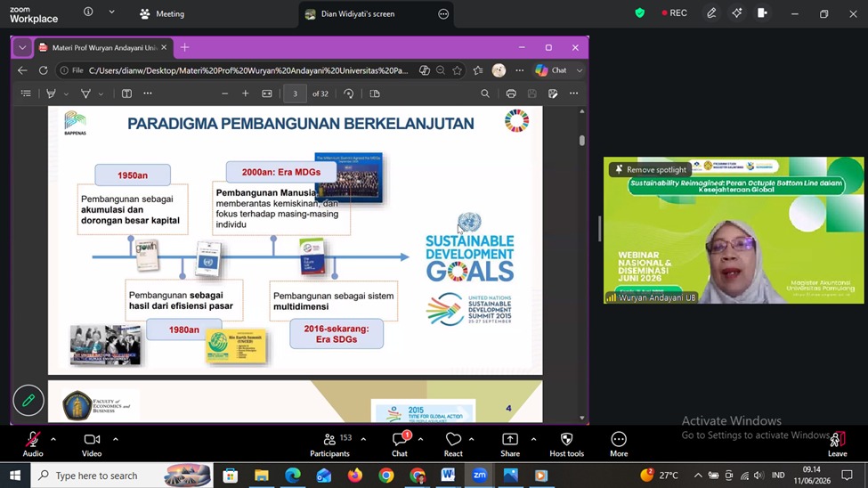
Task: Leave the Zoom meeting
Action: [837, 444]
